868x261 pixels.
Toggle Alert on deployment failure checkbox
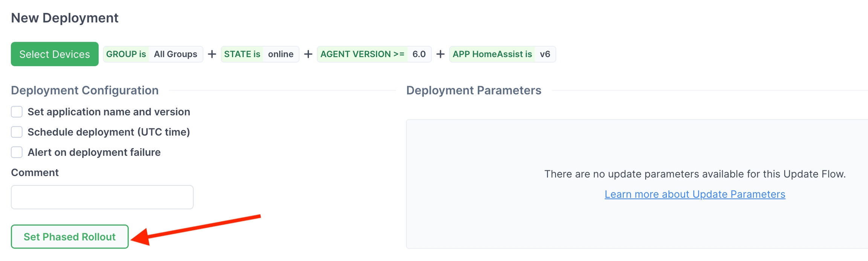17,152
